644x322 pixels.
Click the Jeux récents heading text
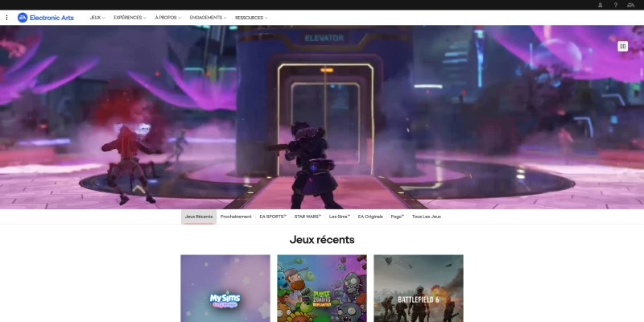[322, 240]
